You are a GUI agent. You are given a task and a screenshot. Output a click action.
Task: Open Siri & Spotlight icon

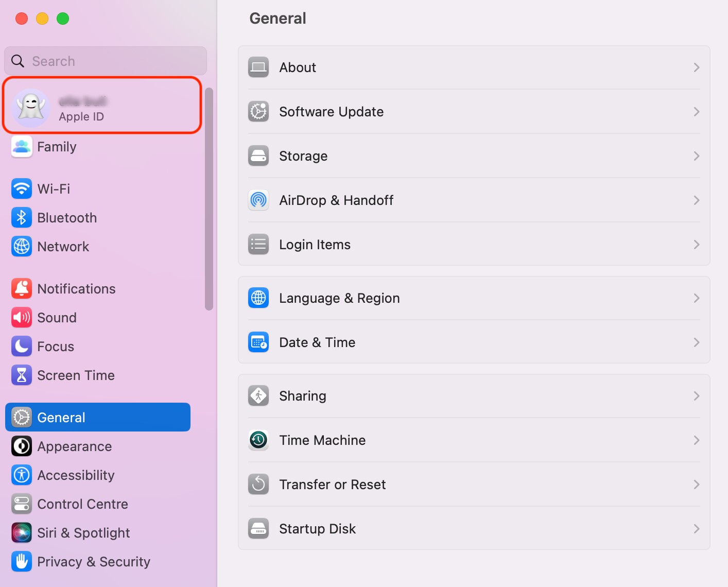tap(22, 533)
